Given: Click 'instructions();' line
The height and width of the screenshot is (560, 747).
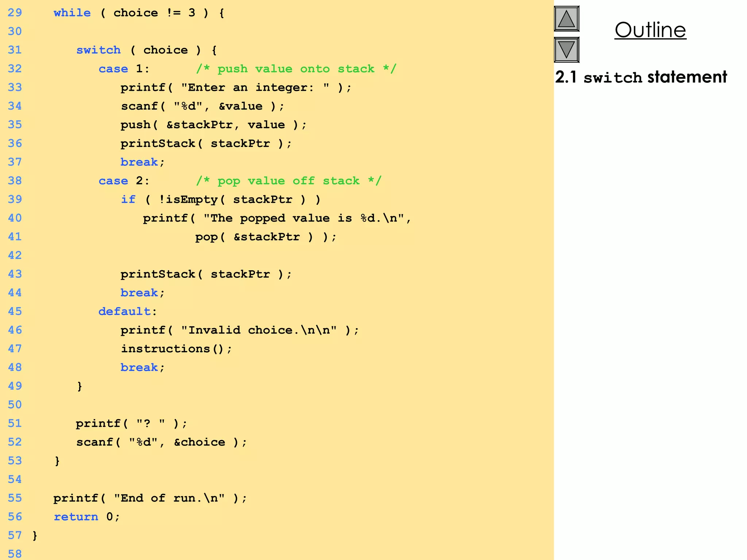Looking at the screenshot, I should pos(176,349).
